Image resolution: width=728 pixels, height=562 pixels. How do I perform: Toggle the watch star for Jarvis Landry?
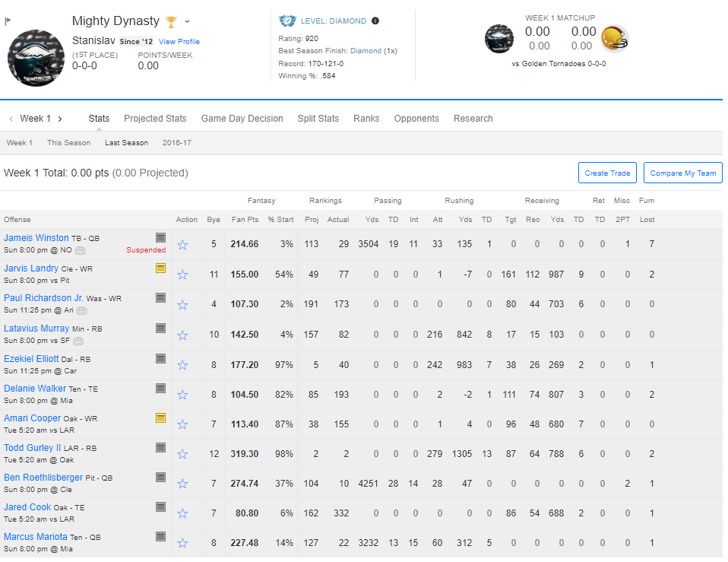[x=183, y=275]
